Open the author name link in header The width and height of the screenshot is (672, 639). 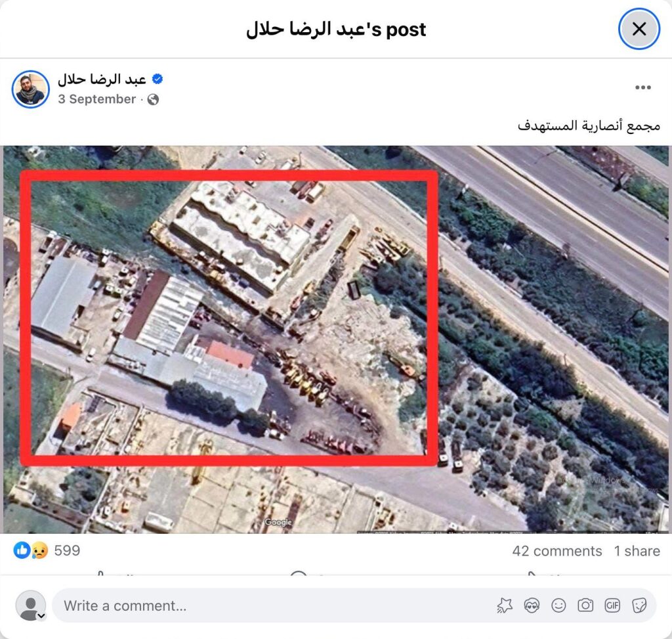[x=102, y=79]
